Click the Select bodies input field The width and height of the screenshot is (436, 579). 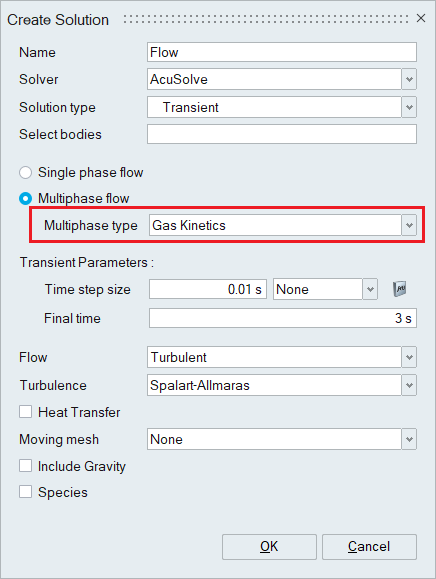coord(282,134)
